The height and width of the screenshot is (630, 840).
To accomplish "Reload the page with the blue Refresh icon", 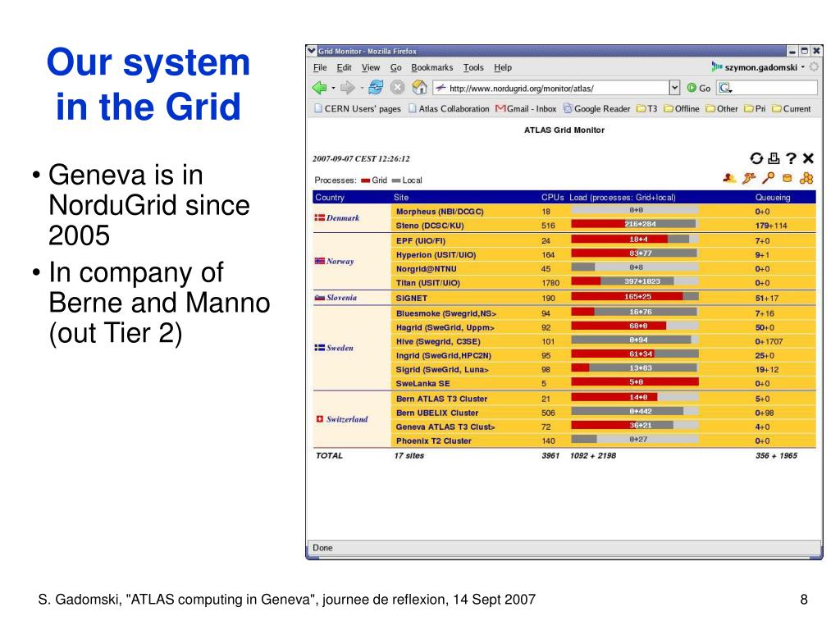I will [376, 87].
